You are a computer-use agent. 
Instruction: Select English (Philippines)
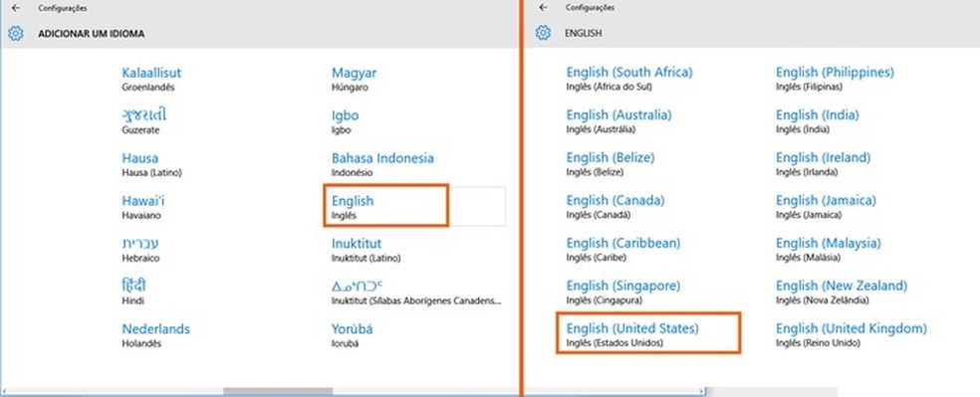click(835, 80)
